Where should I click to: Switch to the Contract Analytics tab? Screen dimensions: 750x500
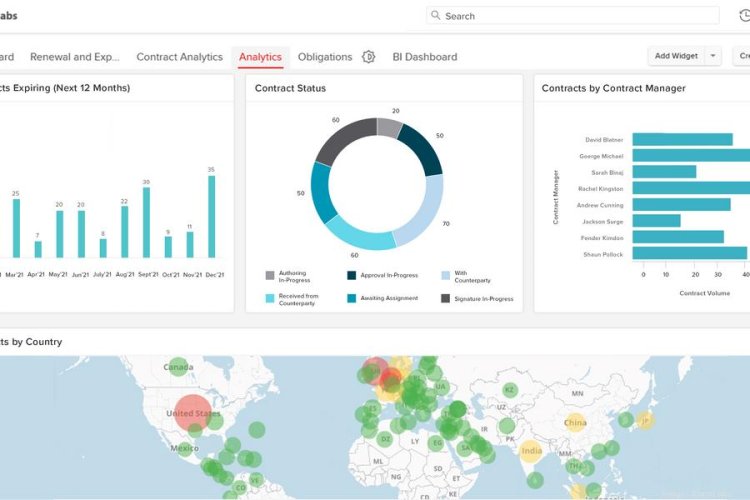[179, 57]
